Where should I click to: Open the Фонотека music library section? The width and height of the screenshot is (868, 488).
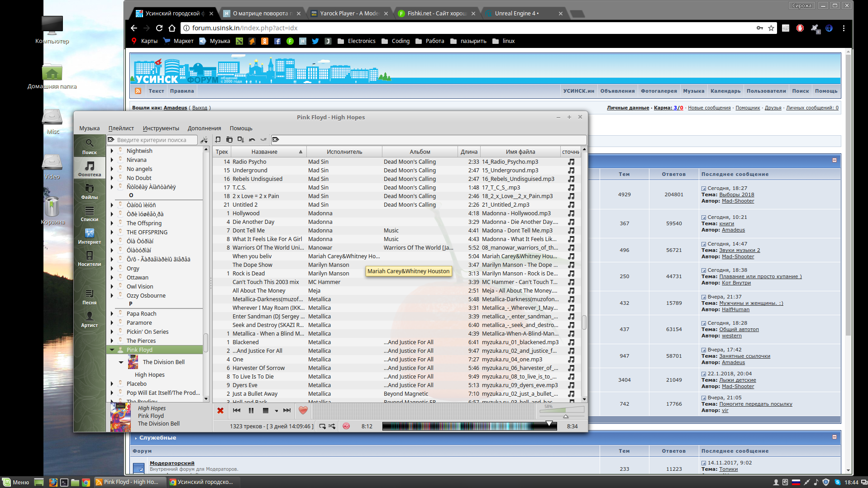click(90, 168)
